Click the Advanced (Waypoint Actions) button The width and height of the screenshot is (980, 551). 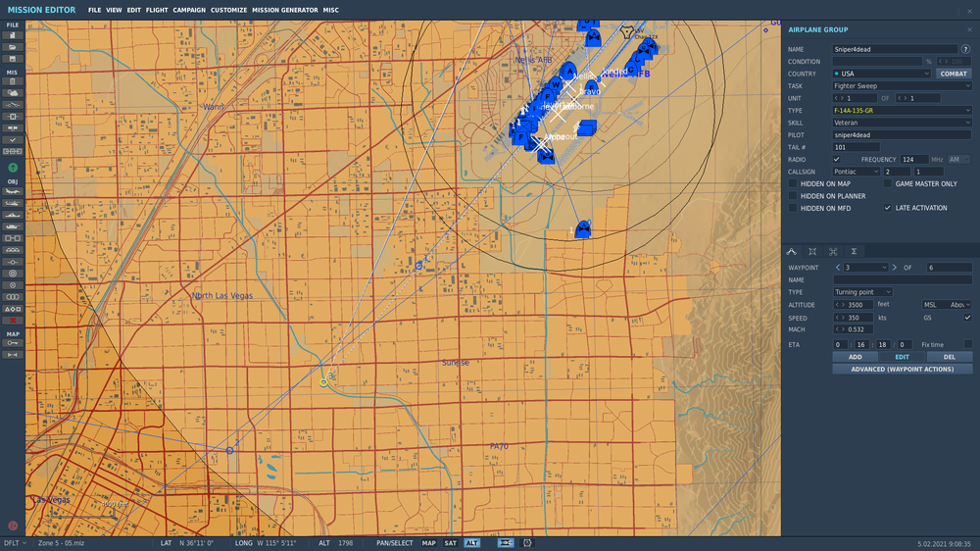(x=902, y=370)
